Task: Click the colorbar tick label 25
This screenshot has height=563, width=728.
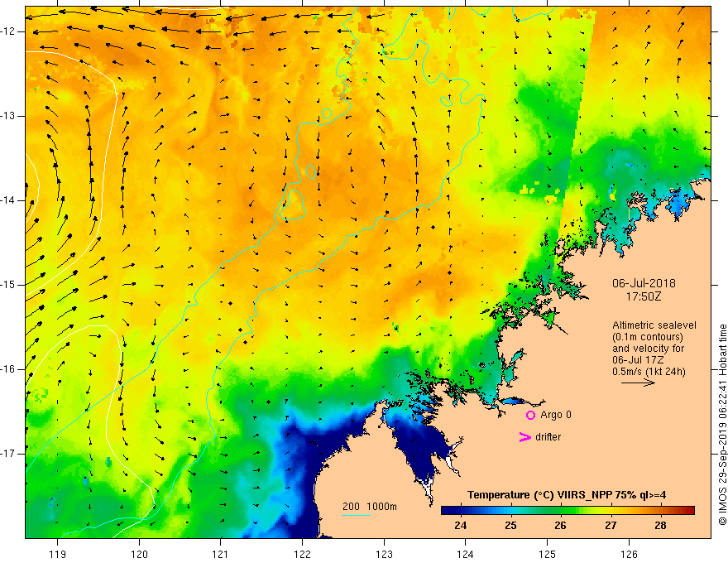Action: click(510, 526)
